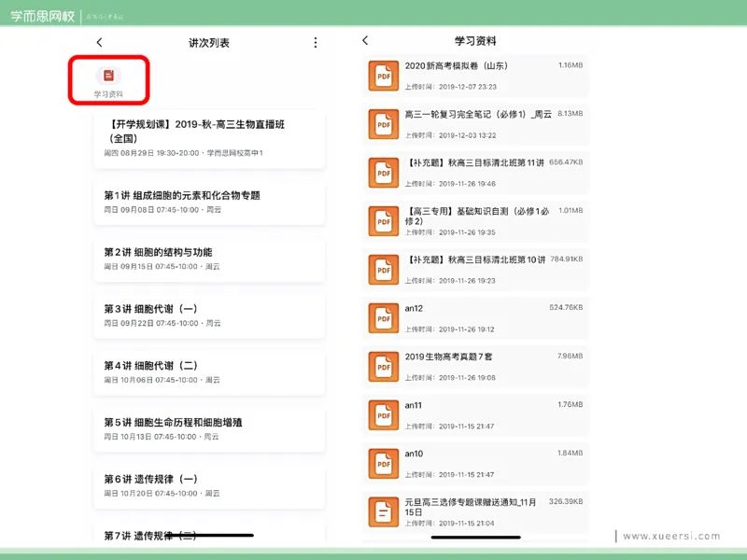Viewport: 747px width, 560px height.
Task: Select file name 2020新高考模拟卷（山东）
Action: pyautogui.click(x=456, y=65)
